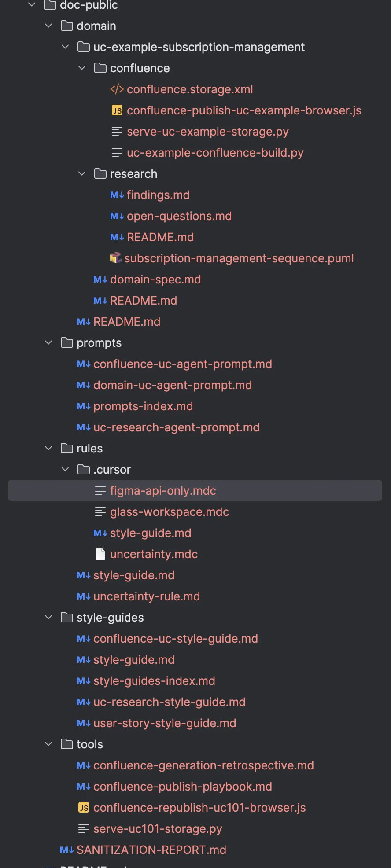
Task: Select prompts-index.md file
Action: pyautogui.click(x=143, y=406)
